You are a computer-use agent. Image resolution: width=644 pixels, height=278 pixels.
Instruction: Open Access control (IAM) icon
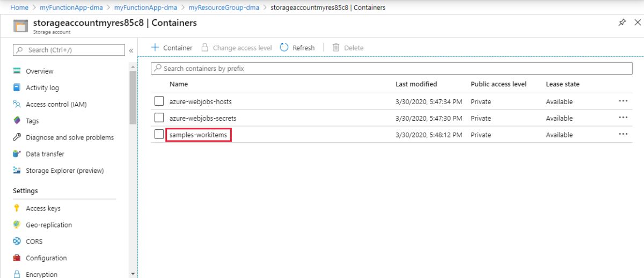[17, 104]
